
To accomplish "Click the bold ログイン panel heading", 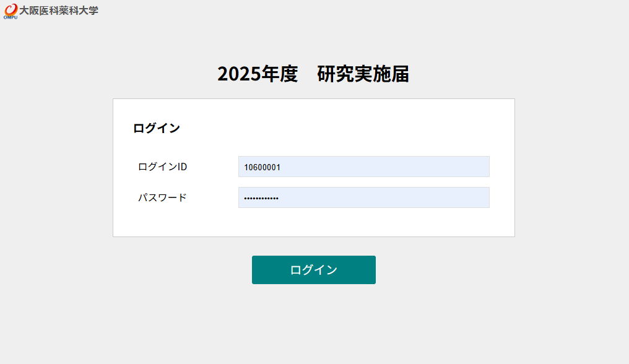I will tap(157, 128).
